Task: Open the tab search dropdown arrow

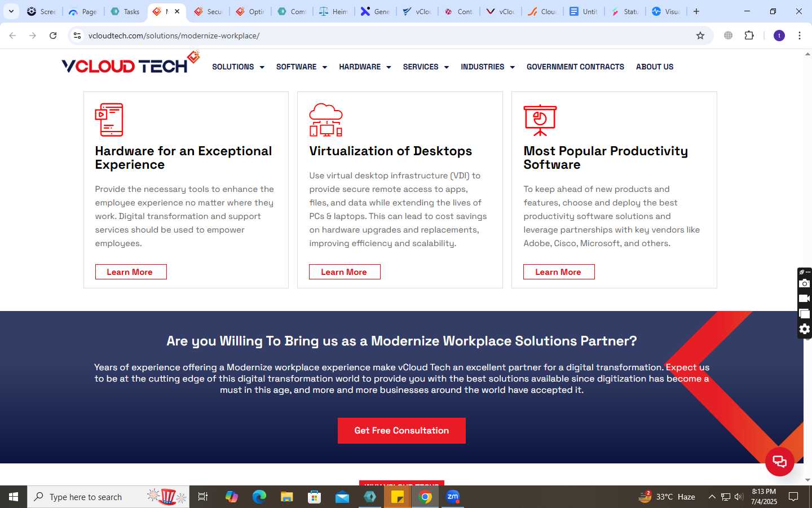Action: (11, 11)
